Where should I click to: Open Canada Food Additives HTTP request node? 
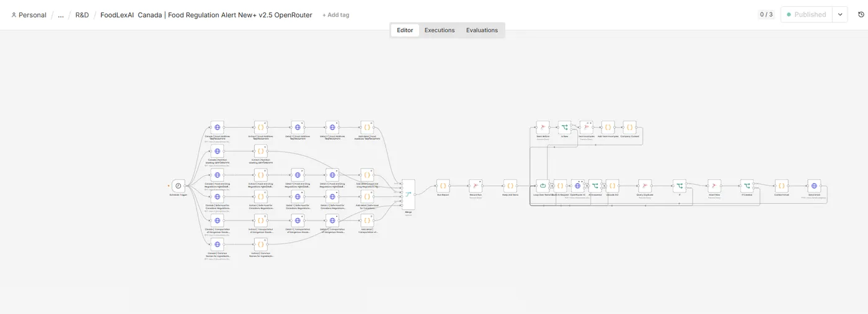[217, 127]
